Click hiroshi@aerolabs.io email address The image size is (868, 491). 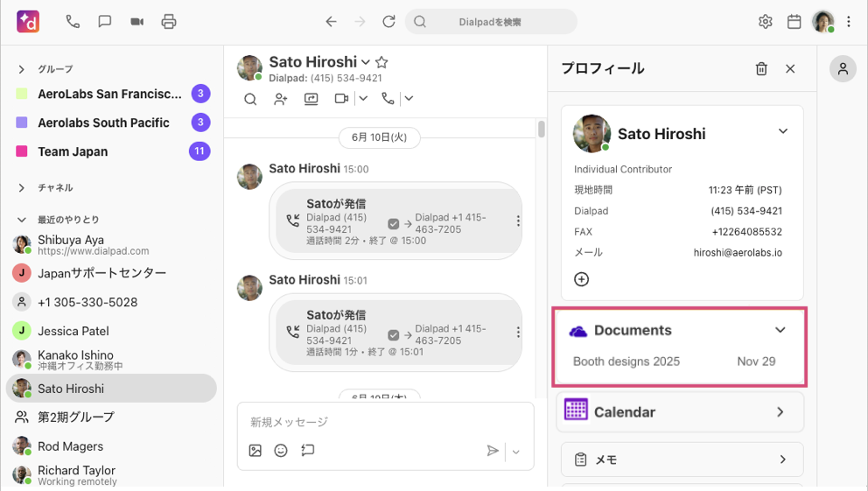738,252
